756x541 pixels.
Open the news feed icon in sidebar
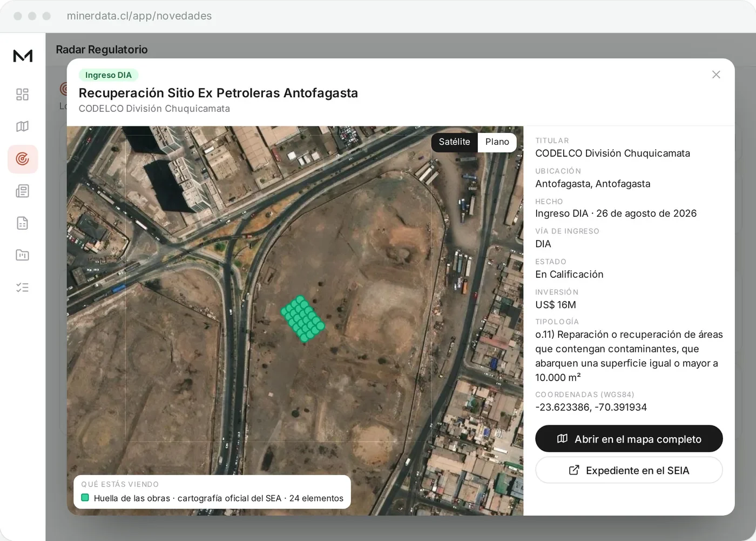click(x=23, y=191)
